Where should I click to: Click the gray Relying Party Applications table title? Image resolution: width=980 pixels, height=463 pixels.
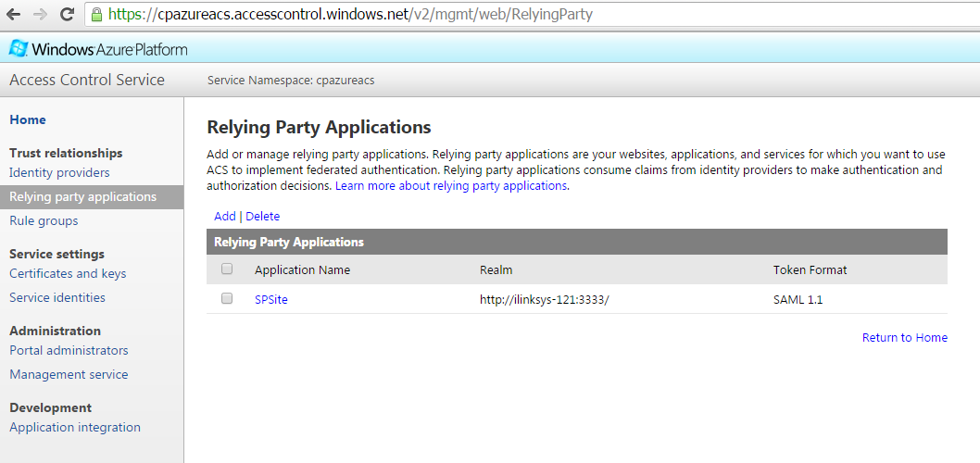pos(289,242)
